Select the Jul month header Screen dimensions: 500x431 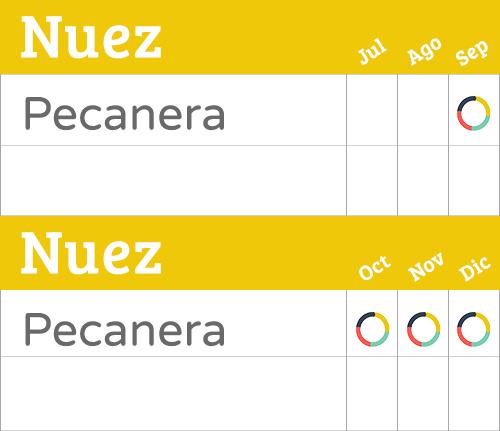372,52
